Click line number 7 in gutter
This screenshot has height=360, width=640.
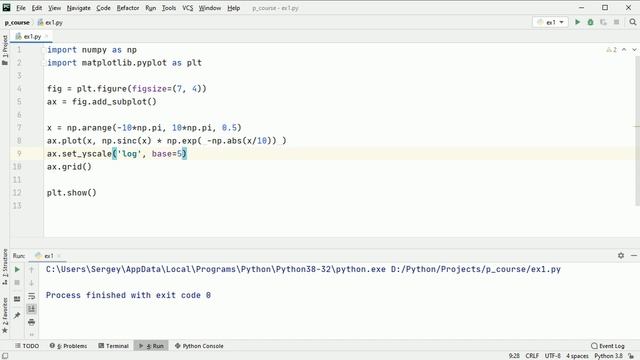click(19, 127)
